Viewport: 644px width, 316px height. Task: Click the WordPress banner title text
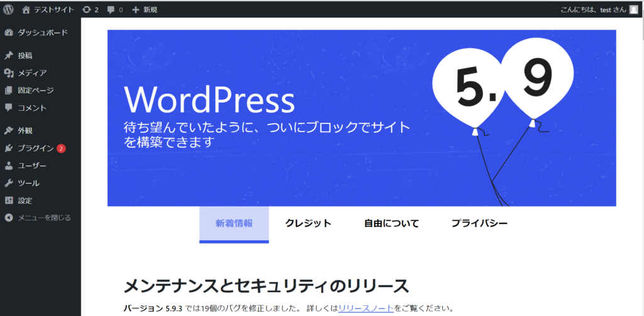[x=209, y=101]
